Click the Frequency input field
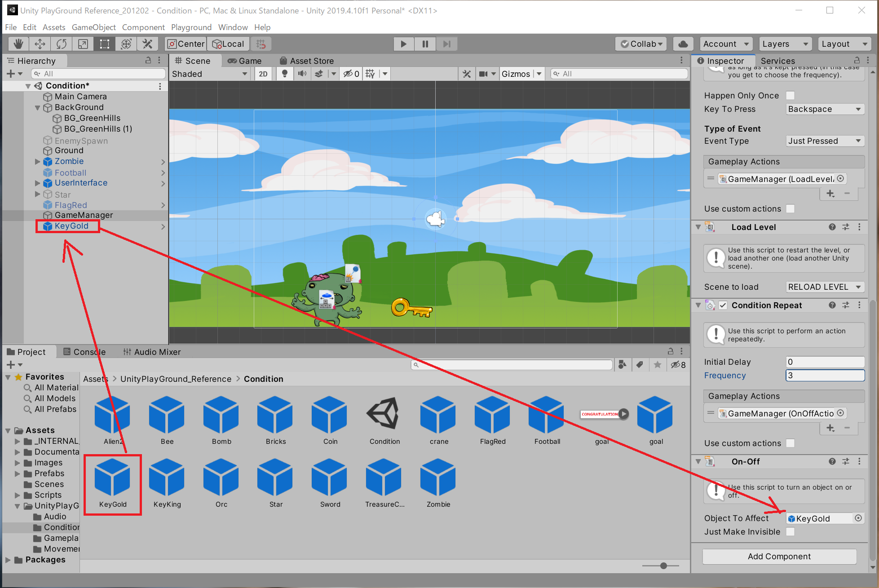The height and width of the screenshot is (588, 879). (x=825, y=375)
